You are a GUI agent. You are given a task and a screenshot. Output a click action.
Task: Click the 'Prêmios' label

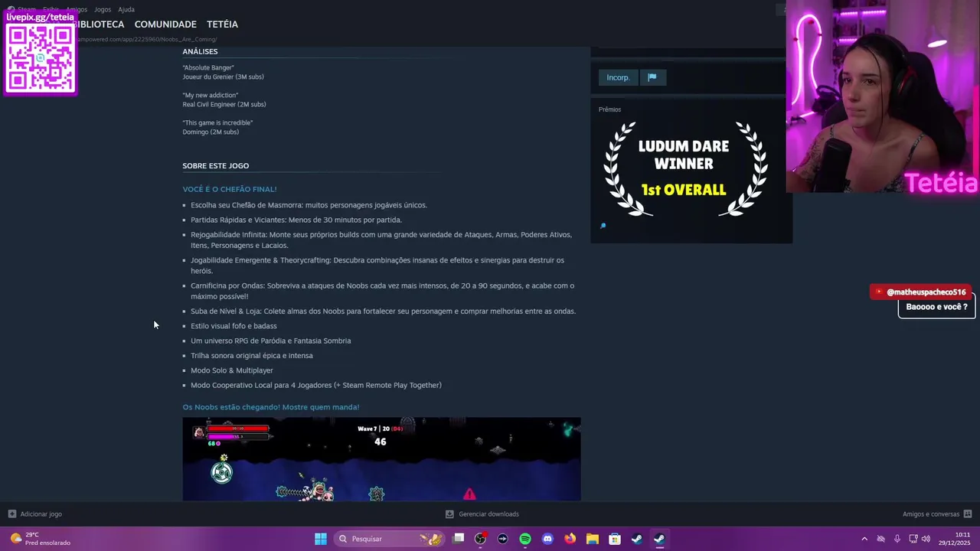coord(609,109)
